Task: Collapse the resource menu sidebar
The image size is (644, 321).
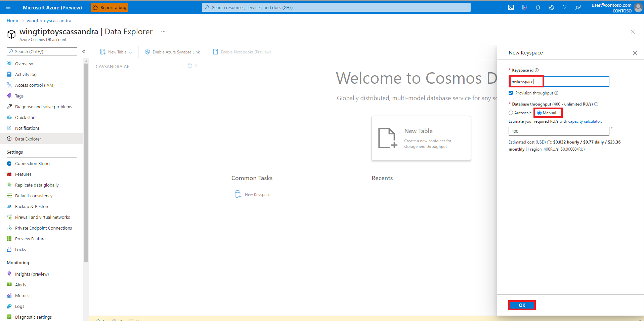Action: tap(84, 51)
